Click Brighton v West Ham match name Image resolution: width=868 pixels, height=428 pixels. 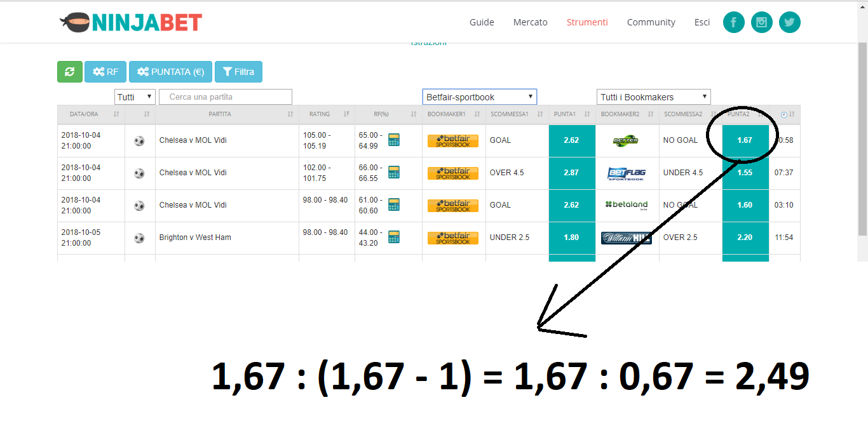click(195, 237)
